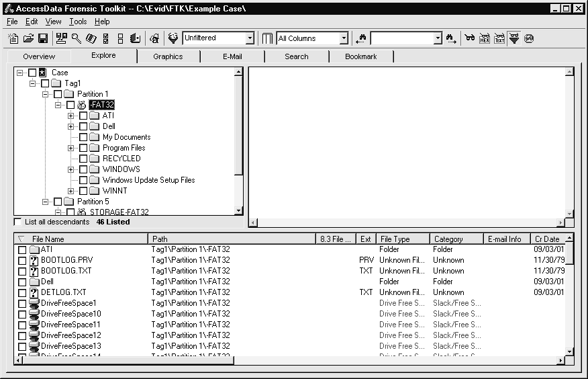Expand the ATI folder node
Screen dimensions: 588x379
(x=70, y=116)
